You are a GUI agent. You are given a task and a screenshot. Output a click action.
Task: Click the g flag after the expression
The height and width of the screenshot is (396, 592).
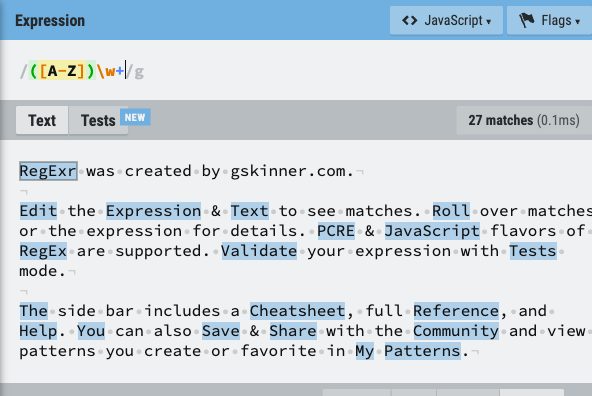pyautogui.click(x=139, y=72)
